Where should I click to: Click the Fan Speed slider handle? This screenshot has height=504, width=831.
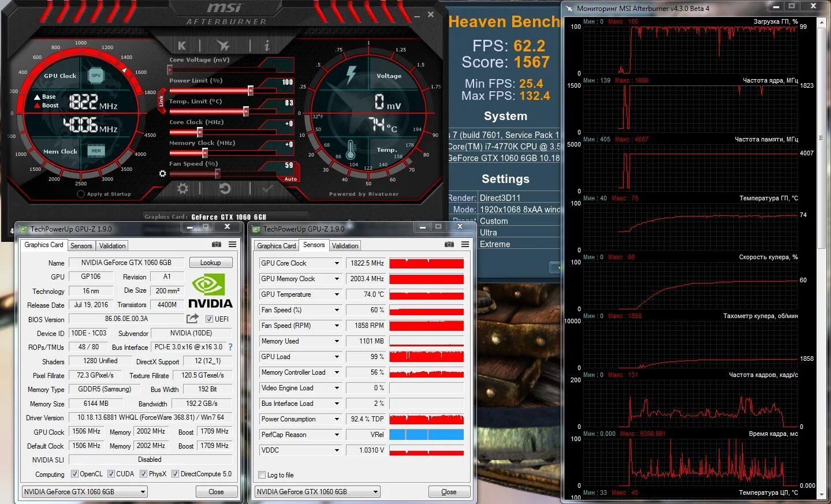point(217,174)
